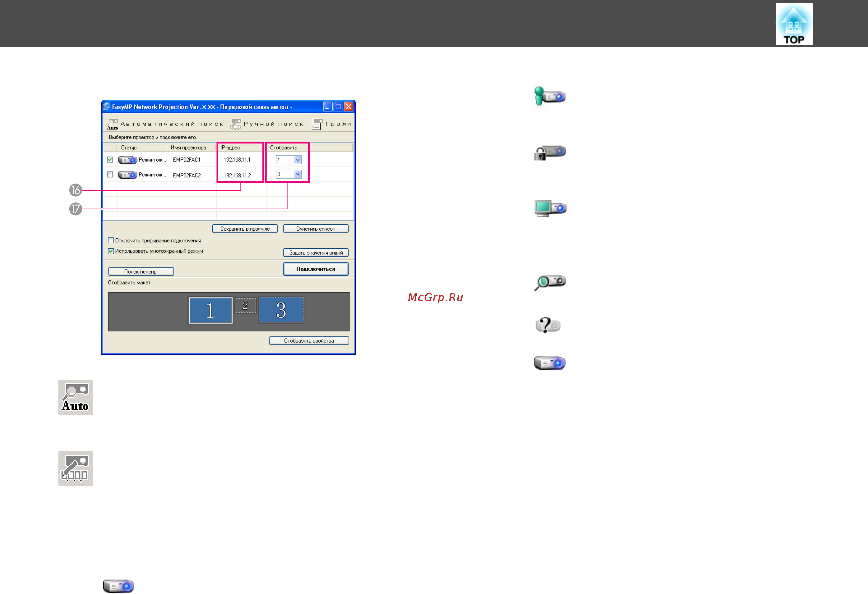Click the EasyMP title bar app icon
Screen dimensions: 868x594
tap(107, 107)
